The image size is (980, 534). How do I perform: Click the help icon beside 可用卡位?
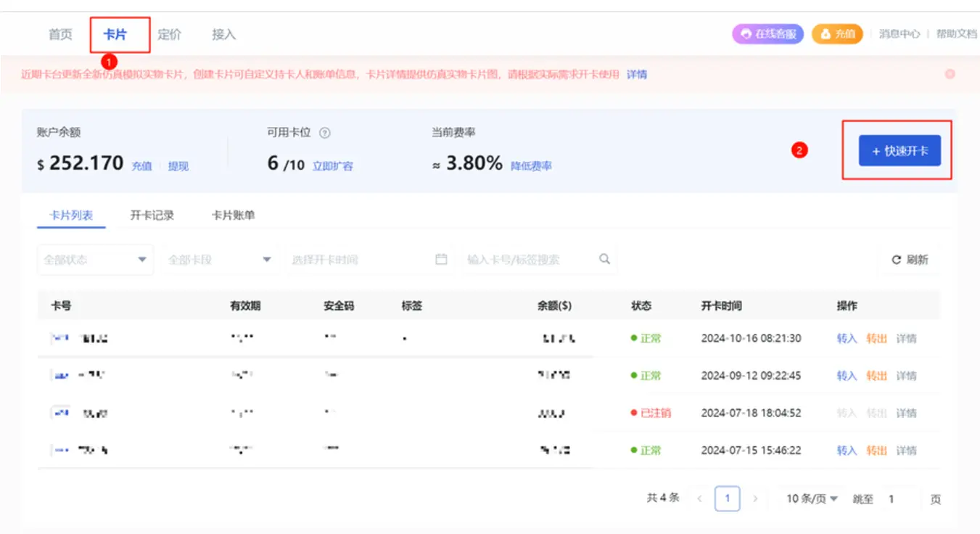(x=325, y=133)
